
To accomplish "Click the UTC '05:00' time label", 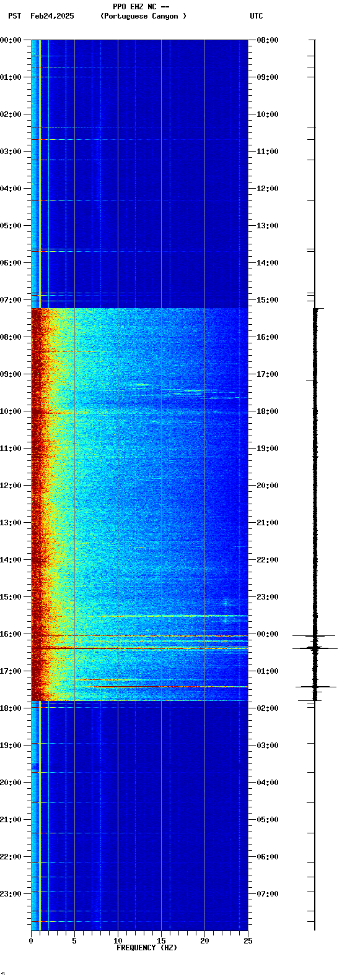I will click(268, 820).
